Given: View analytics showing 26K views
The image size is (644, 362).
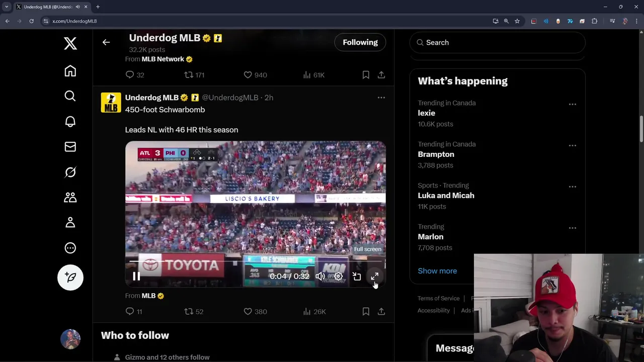Looking at the screenshot, I should pyautogui.click(x=314, y=312).
